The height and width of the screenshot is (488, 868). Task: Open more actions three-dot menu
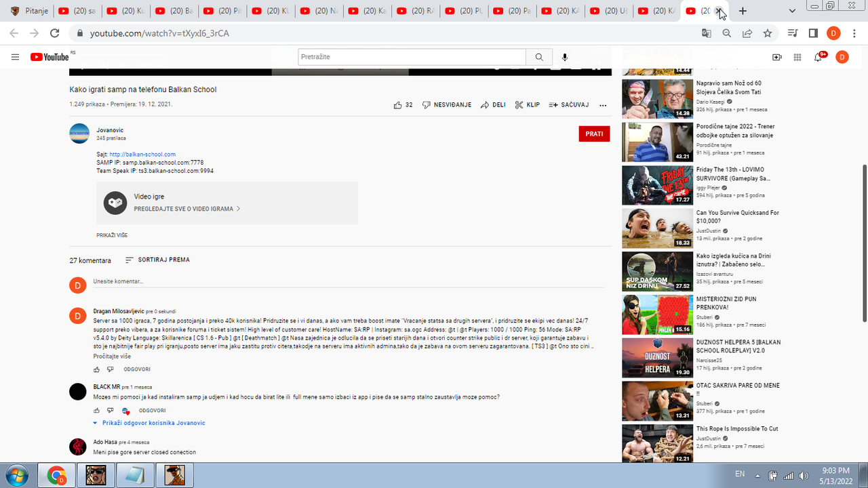point(603,105)
